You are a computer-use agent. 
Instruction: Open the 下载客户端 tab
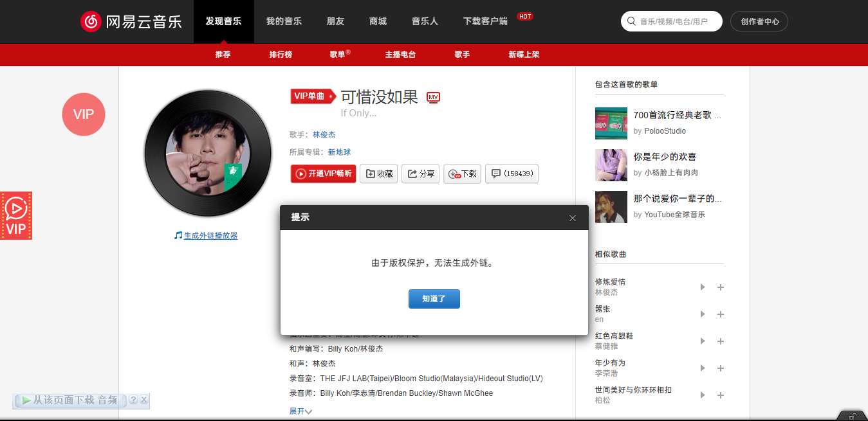pos(485,21)
